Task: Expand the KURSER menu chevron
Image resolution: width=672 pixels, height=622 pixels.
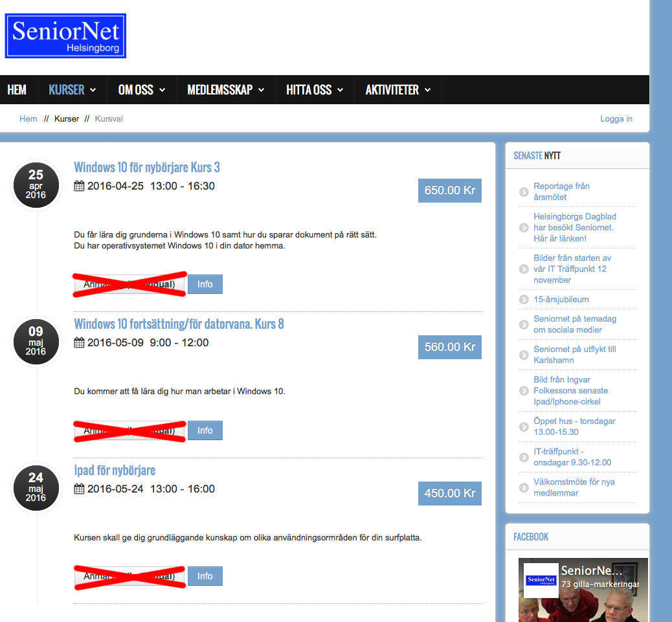Action: click(93, 90)
